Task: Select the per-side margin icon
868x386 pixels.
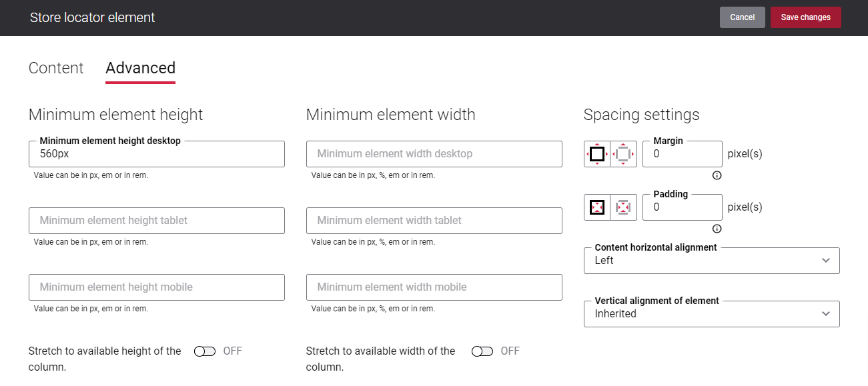Action: click(x=623, y=154)
